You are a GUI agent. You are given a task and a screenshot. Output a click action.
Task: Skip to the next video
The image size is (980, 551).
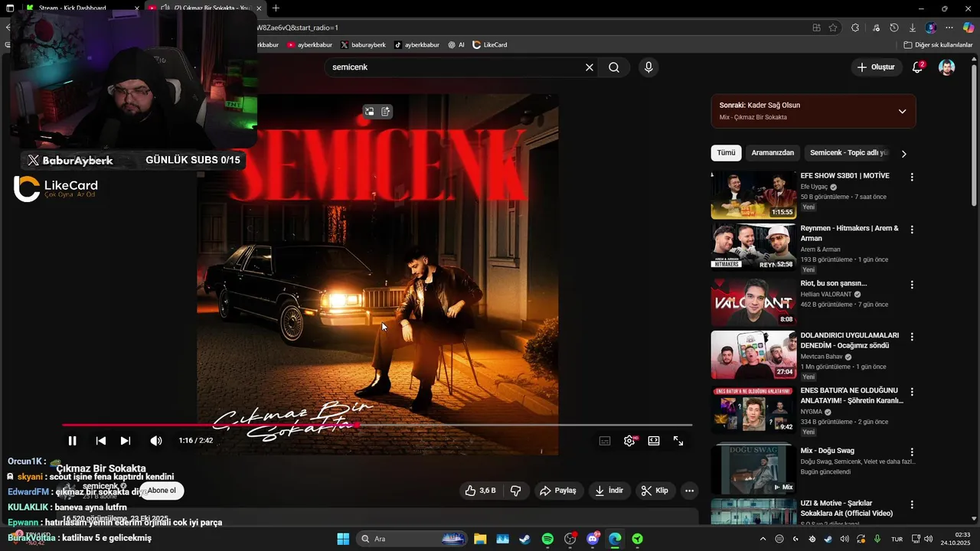point(126,441)
